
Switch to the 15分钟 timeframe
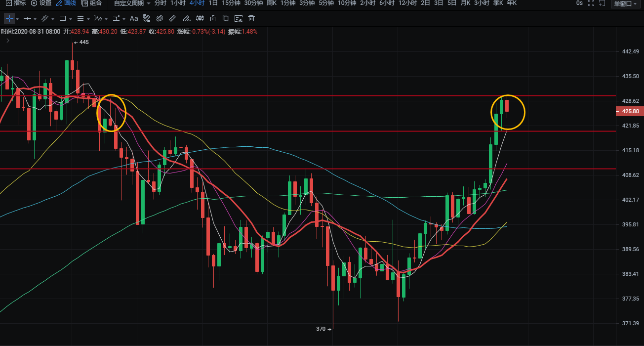[231, 3]
